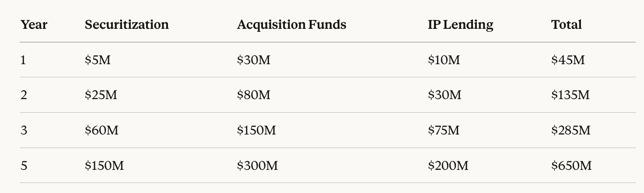Click the $650M total value
Viewport: 644px width, 193px height.
(571, 165)
